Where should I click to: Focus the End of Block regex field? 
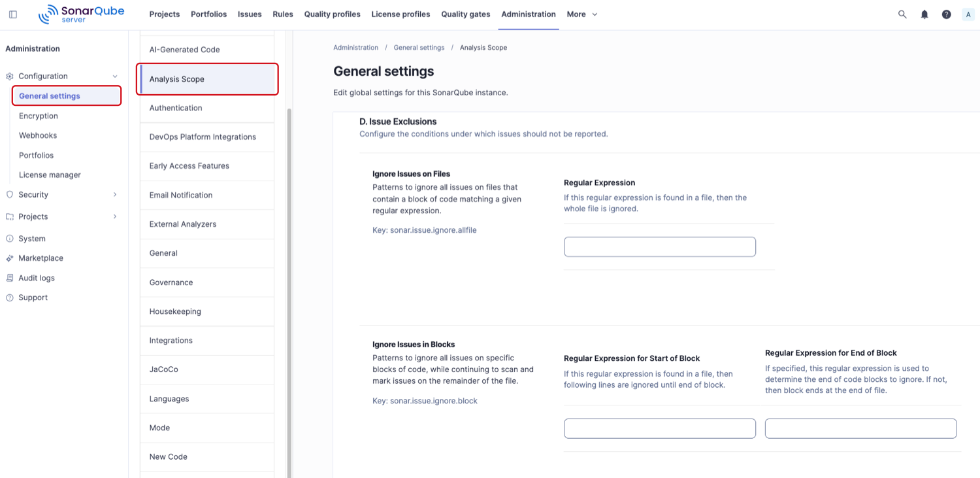click(x=861, y=428)
